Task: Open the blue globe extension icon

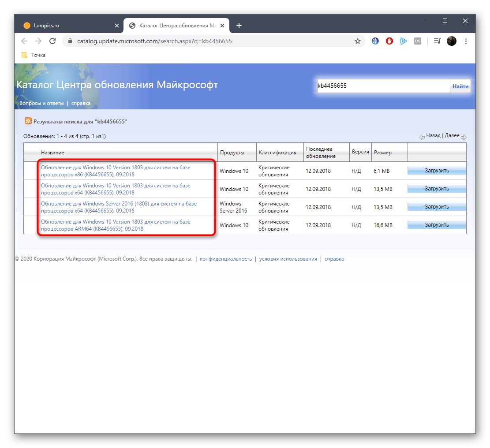Action: point(375,41)
